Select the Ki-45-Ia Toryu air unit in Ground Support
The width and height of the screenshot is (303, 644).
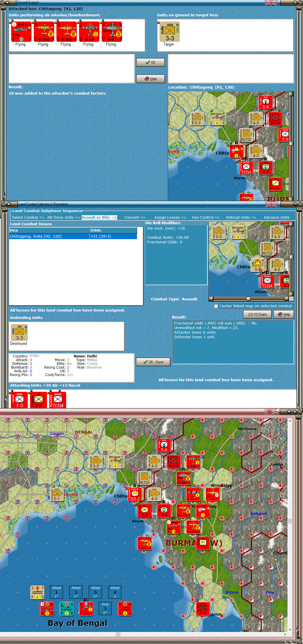point(21,32)
